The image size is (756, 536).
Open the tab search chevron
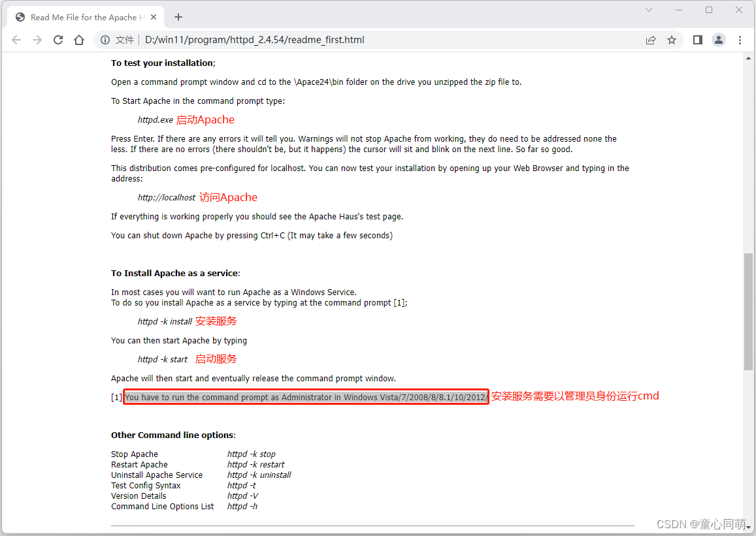(x=648, y=10)
